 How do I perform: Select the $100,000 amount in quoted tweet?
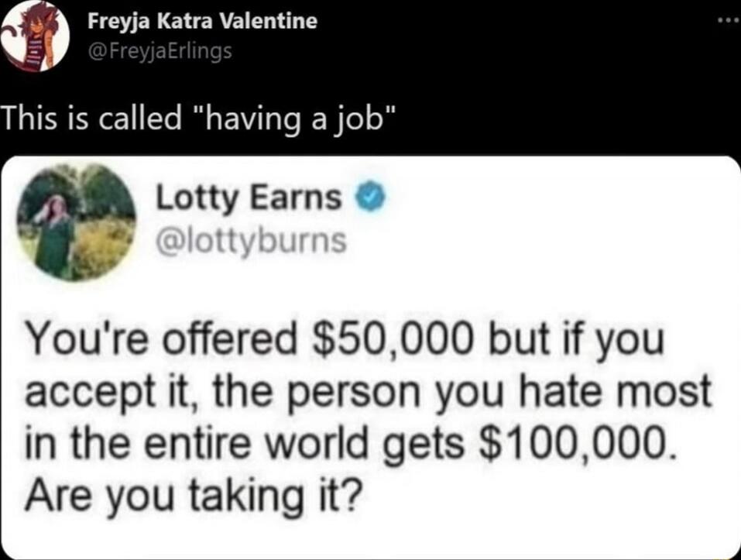(x=575, y=443)
